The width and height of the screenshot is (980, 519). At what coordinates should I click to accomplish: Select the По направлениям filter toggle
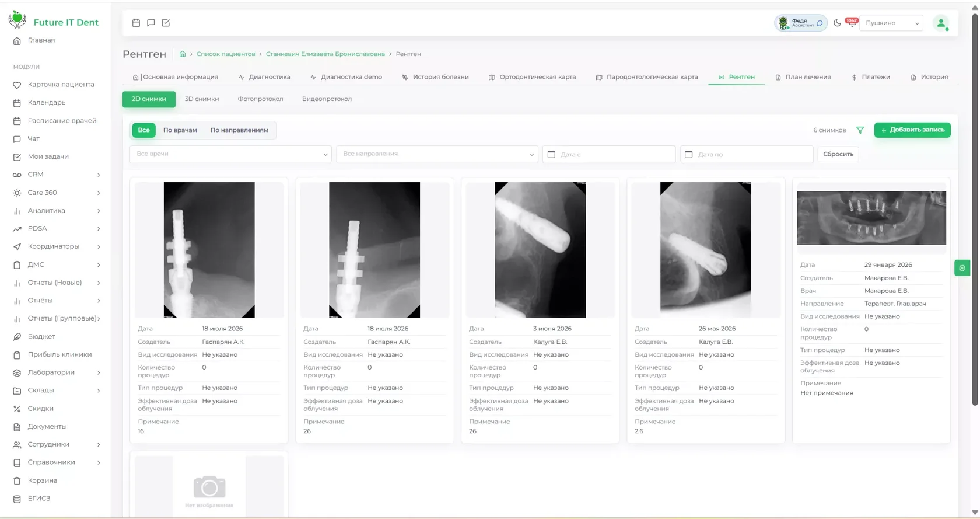point(239,130)
